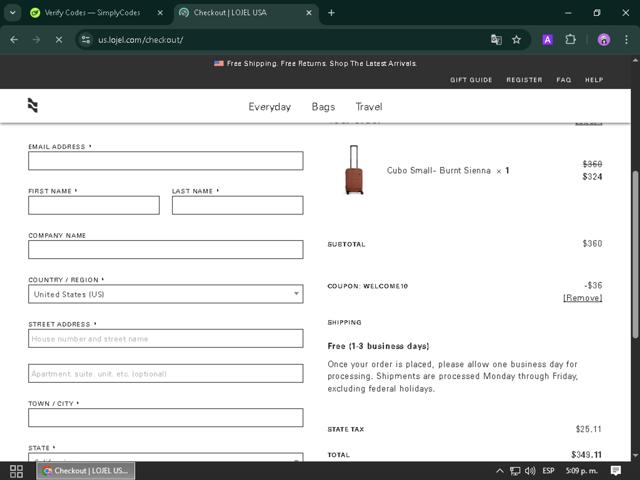Image resolution: width=640 pixels, height=480 pixels.
Task: Open the Bags menu
Action: point(323,107)
